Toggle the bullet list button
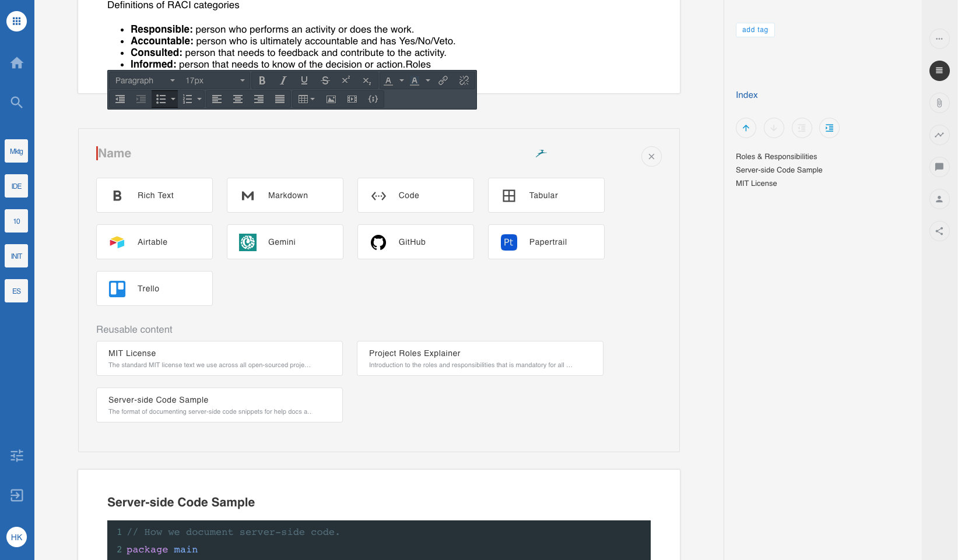This screenshot has width=958, height=560. [161, 99]
